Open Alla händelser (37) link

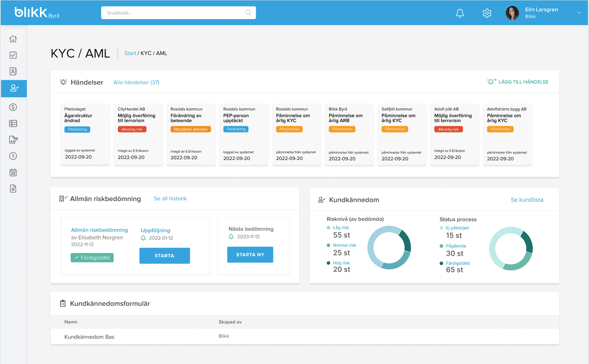[x=136, y=82]
